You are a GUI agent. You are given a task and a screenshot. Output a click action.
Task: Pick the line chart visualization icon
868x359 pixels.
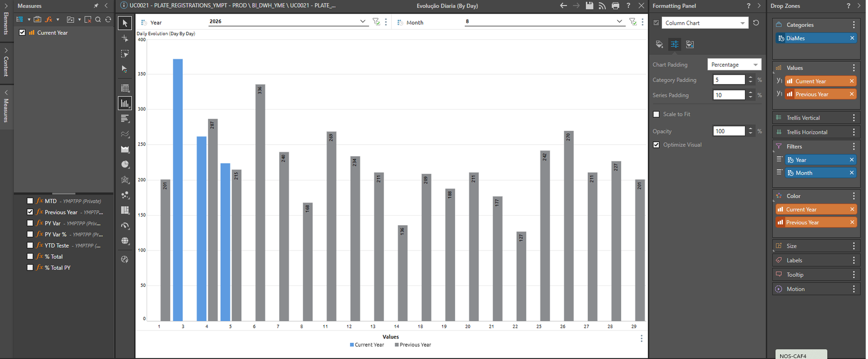point(125,134)
